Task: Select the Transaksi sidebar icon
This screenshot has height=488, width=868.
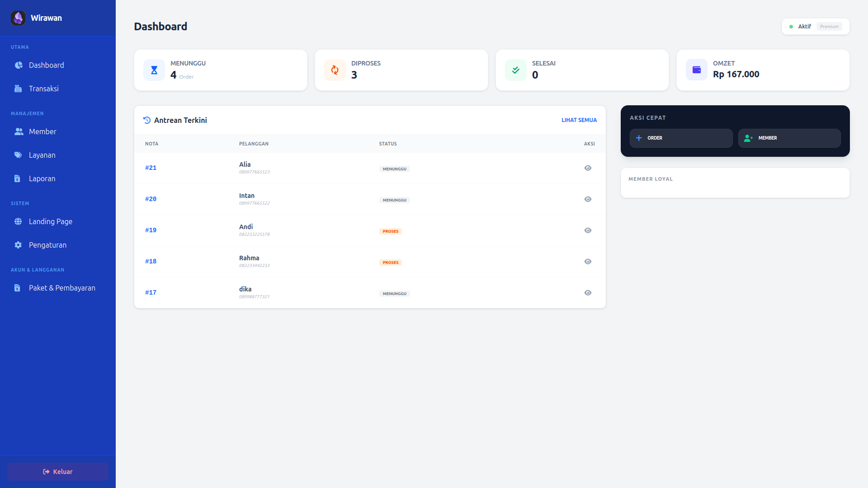Action: (18, 89)
